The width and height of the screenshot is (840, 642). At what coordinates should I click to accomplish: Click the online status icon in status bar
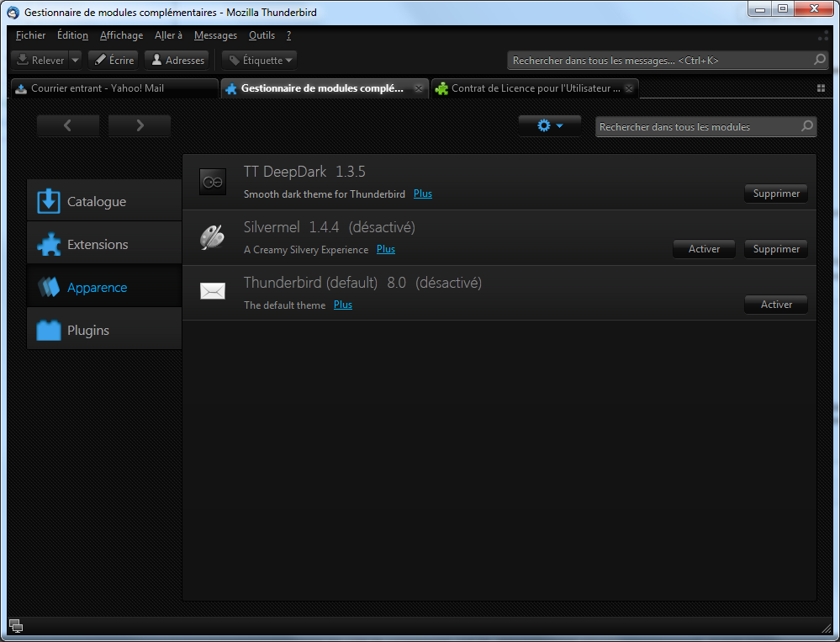click(16, 625)
